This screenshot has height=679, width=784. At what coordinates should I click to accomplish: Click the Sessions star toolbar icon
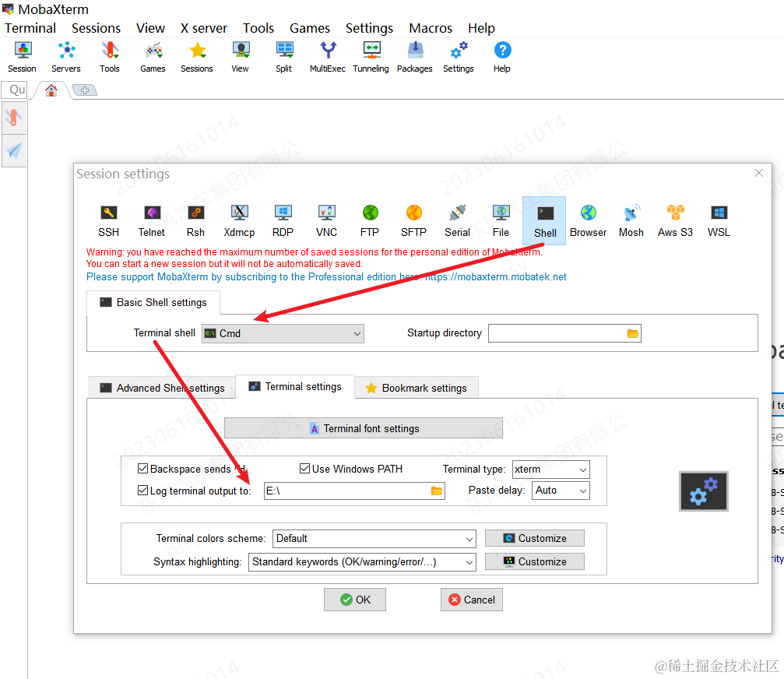point(197,58)
